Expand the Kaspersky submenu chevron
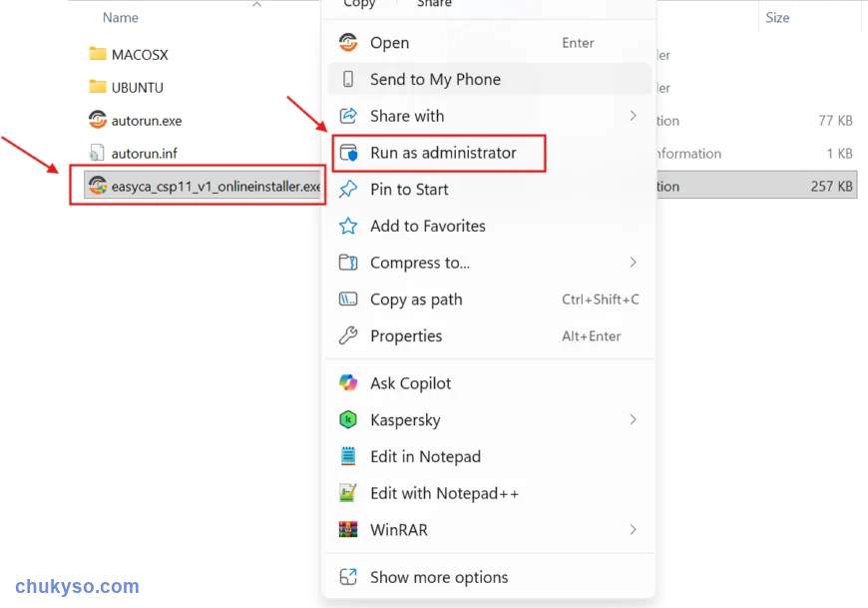The height and width of the screenshot is (608, 868). coord(633,419)
